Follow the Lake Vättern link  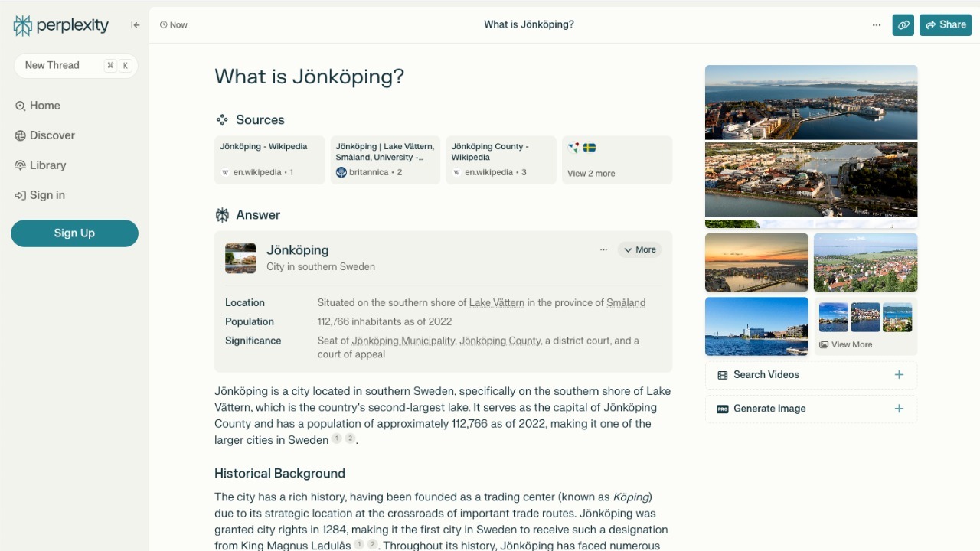pos(496,303)
